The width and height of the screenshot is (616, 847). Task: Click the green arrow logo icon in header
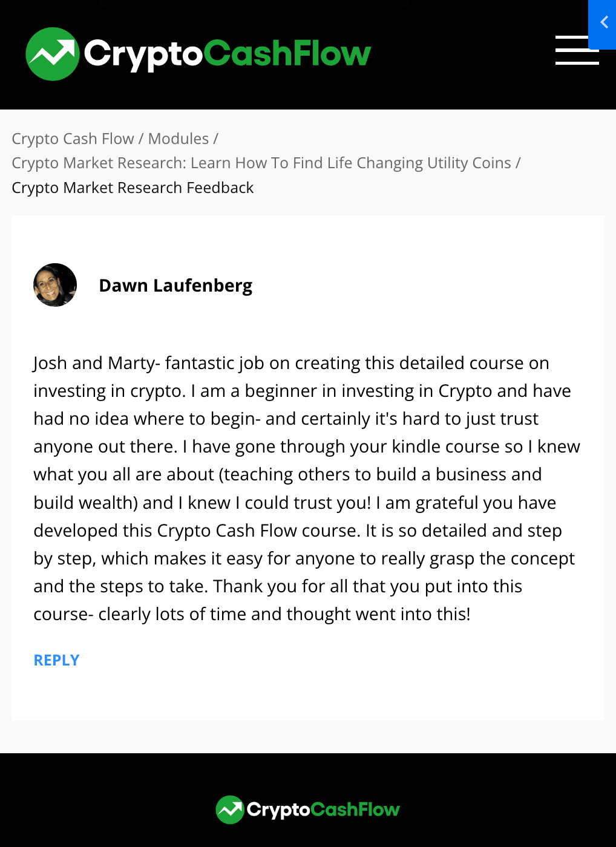coord(53,54)
